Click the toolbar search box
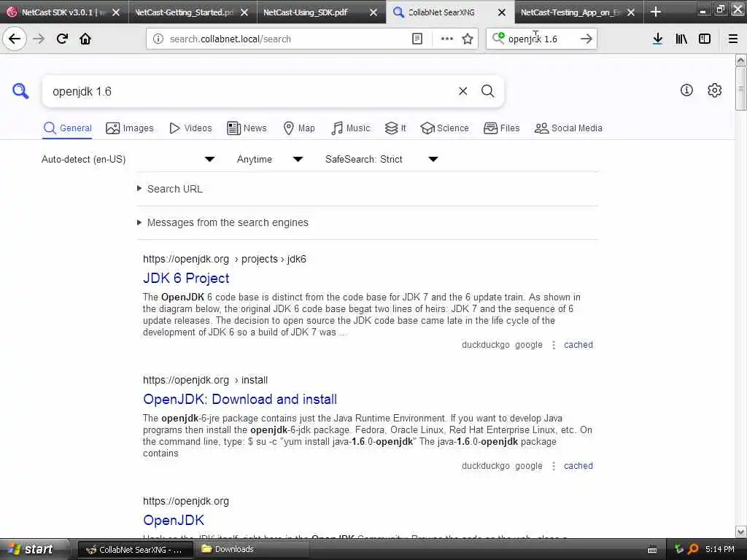Screen dimensions: 747x560 coord(542,39)
